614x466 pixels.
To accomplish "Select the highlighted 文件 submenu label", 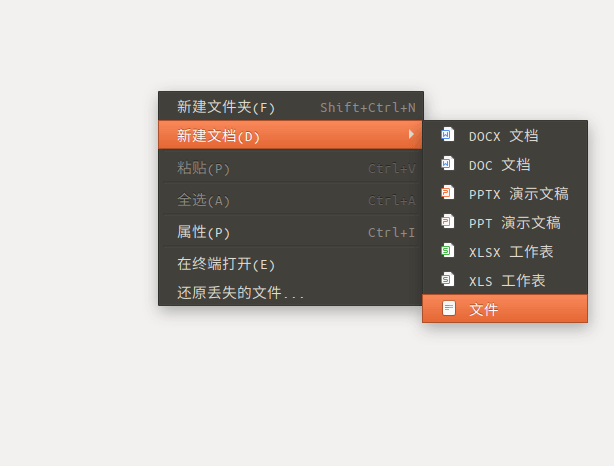I will [x=484, y=309].
